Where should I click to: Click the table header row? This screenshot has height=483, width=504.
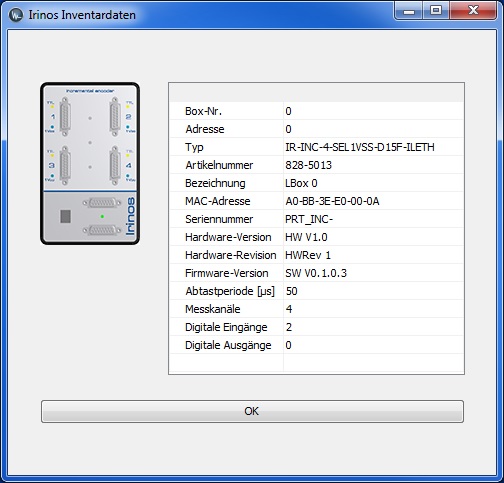click(317, 93)
